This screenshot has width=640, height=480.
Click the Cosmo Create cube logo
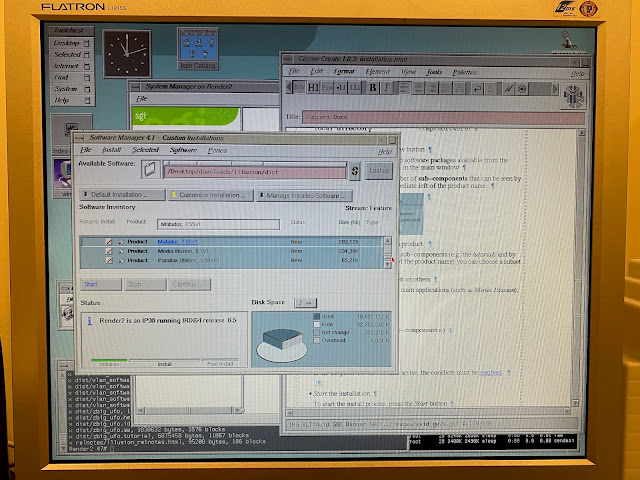(x=573, y=96)
